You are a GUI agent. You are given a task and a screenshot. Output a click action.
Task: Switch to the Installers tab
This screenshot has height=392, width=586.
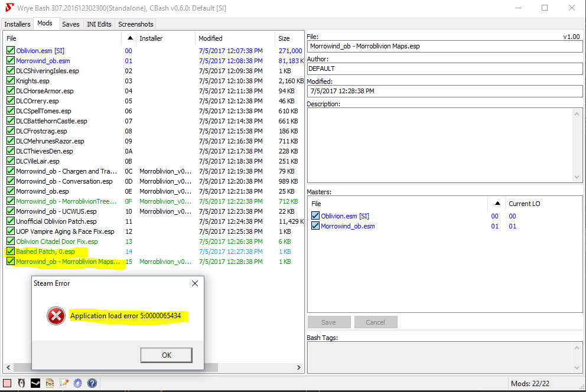17,24
